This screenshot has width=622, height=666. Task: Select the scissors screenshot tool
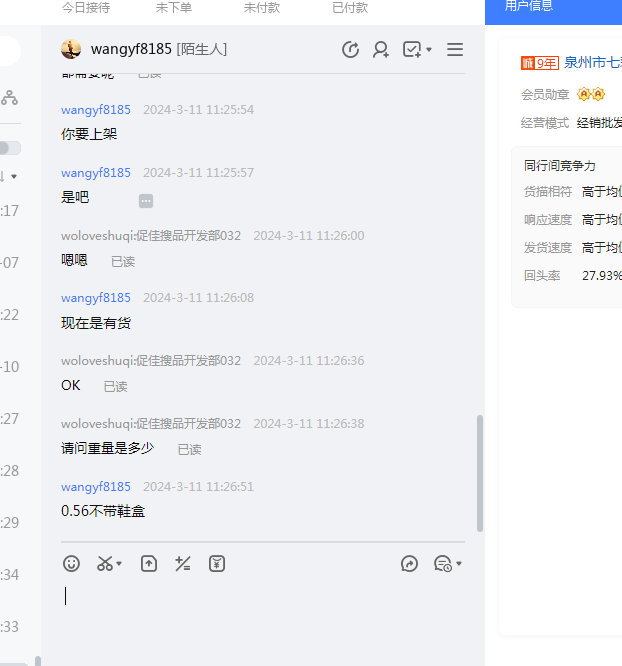click(105, 564)
